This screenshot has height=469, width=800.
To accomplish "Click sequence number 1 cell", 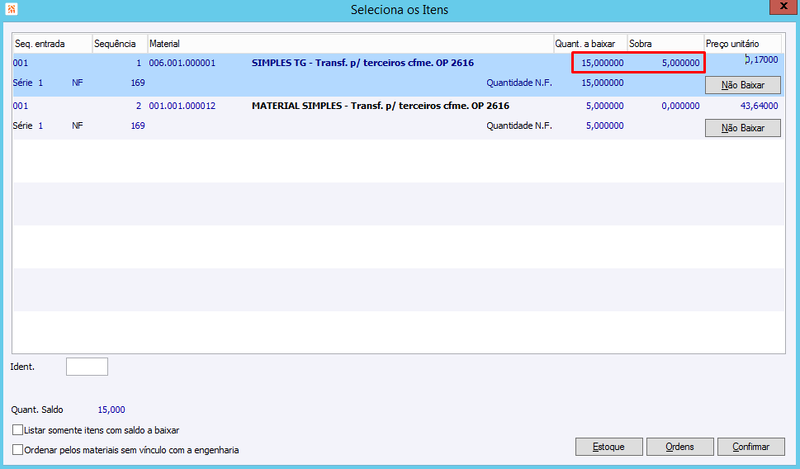I will pos(138,63).
